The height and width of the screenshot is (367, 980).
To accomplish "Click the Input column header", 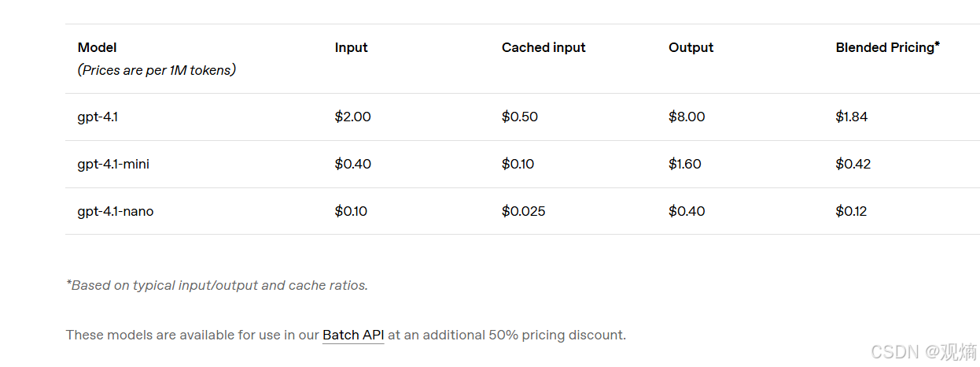I will (x=351, y=47).
